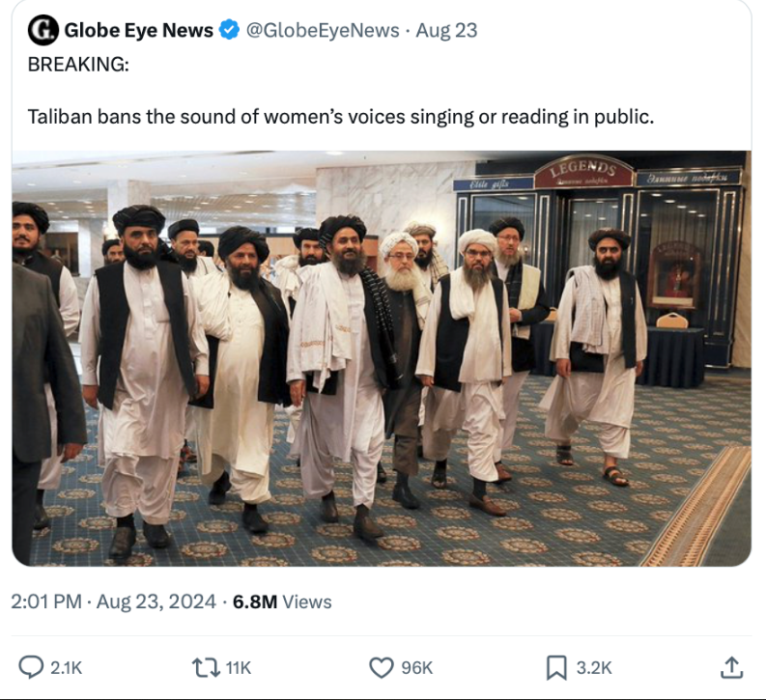
Task: Like the tweet with heart icon
Action: (x=381, y=668)
